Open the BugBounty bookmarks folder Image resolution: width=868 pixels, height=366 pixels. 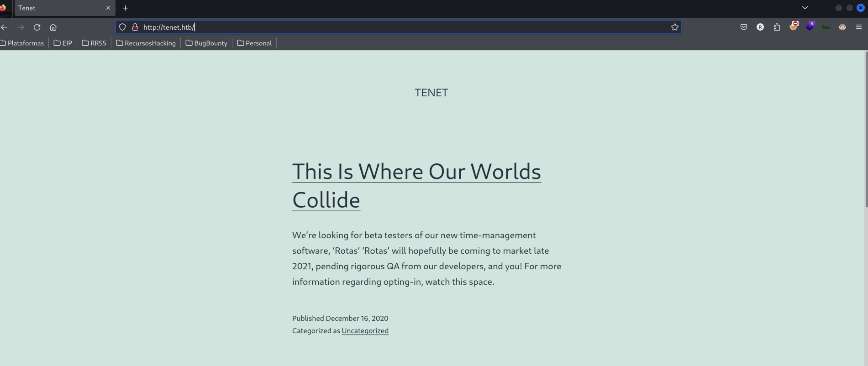206,43
